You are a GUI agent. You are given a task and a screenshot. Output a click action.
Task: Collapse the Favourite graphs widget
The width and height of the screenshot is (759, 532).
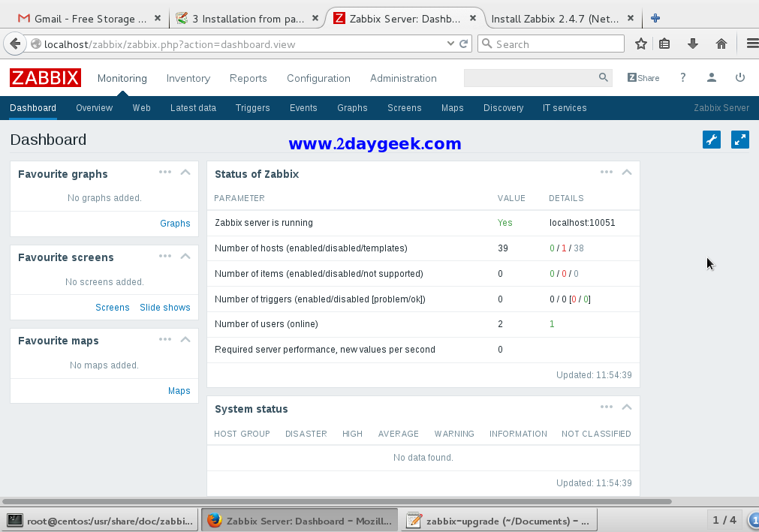tap(185, 172)
